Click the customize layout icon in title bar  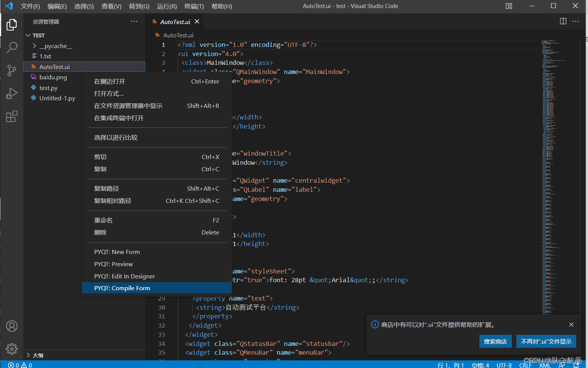(509, 6)
